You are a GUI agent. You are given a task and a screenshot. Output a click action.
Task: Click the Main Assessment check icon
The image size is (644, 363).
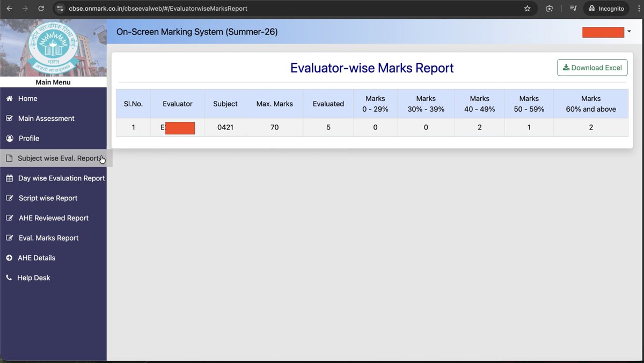pyautogui.click(x=9, y=118)
